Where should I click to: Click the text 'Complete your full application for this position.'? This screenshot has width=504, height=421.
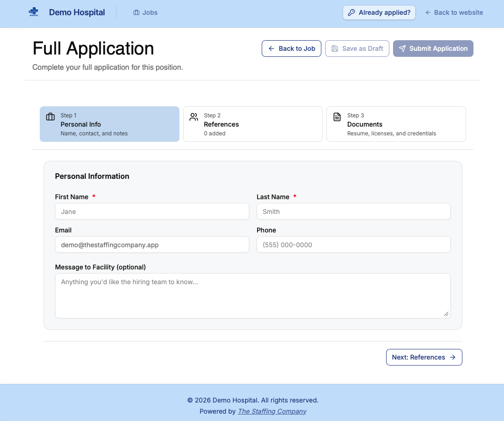click(x=108, y=67)
